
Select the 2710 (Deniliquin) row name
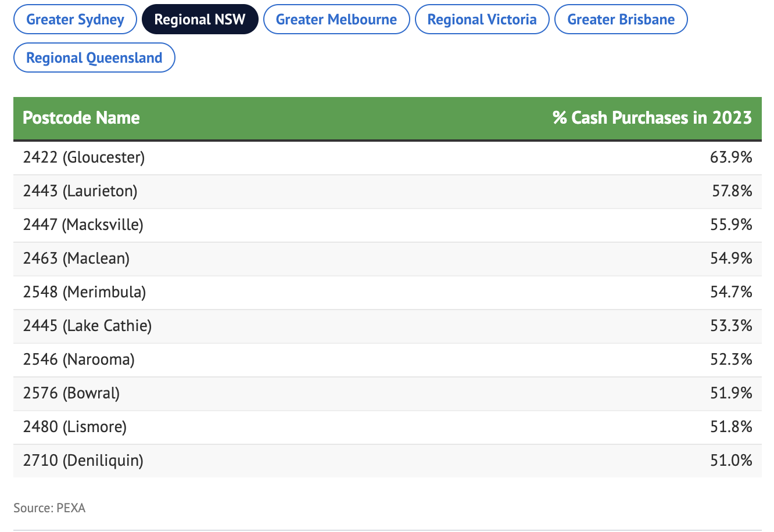tap(83, 461)
